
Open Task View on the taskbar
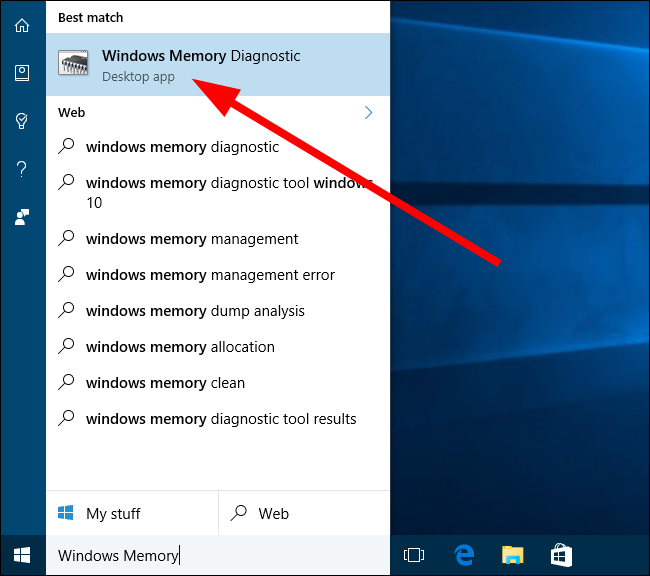click(414, 555)
